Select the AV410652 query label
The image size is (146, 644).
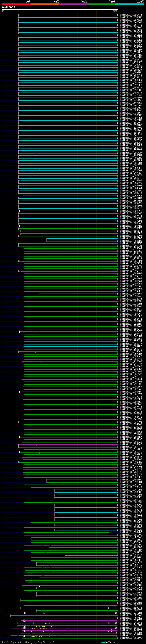[x=8, y=7]
